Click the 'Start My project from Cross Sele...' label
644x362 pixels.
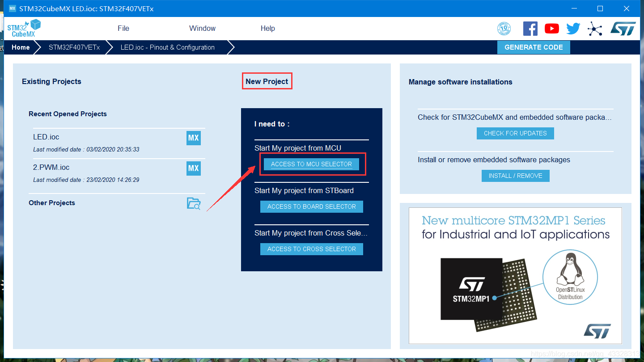[311, 233]
